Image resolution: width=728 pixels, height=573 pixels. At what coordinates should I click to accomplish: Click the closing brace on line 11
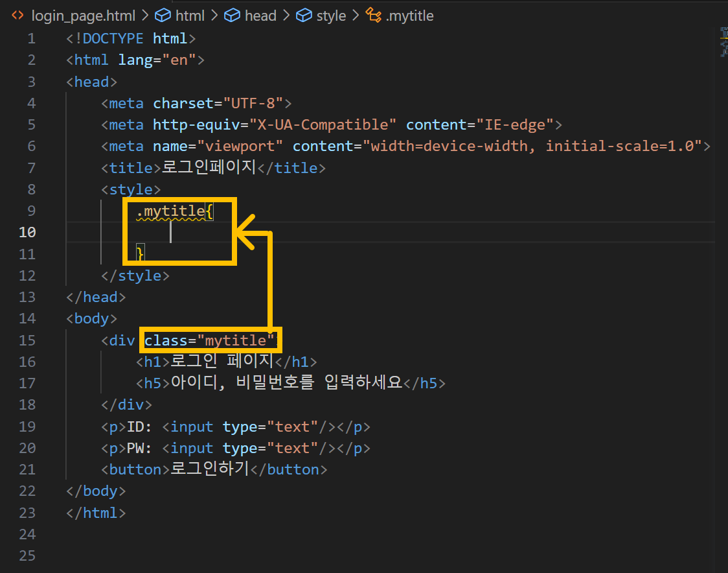click(x=140, y=253)
